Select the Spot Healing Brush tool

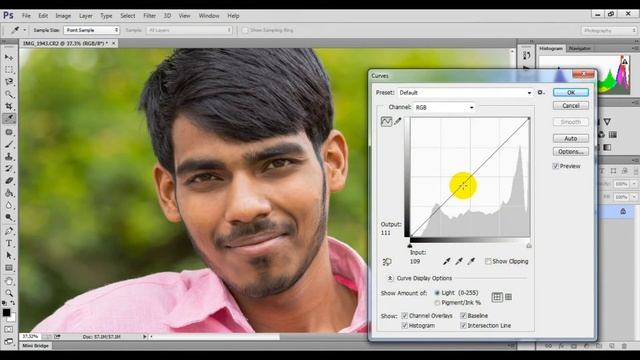tap(9, 132)
